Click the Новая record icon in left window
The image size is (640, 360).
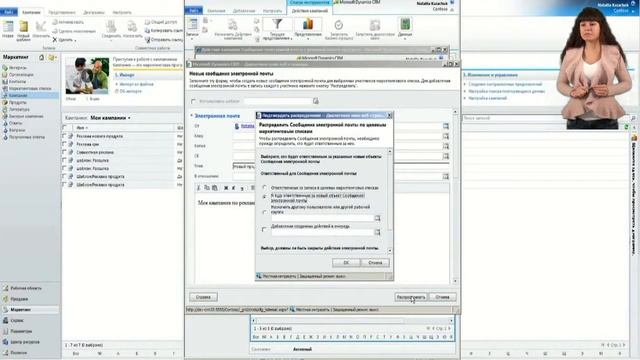[x=8, y=27]
